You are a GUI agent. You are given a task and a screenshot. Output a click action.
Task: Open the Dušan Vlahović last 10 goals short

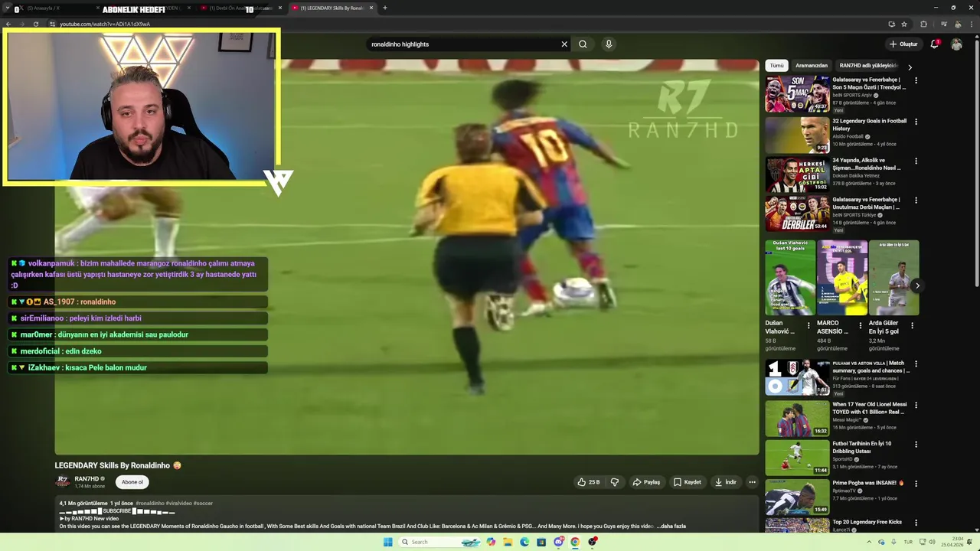click(790, 278)
